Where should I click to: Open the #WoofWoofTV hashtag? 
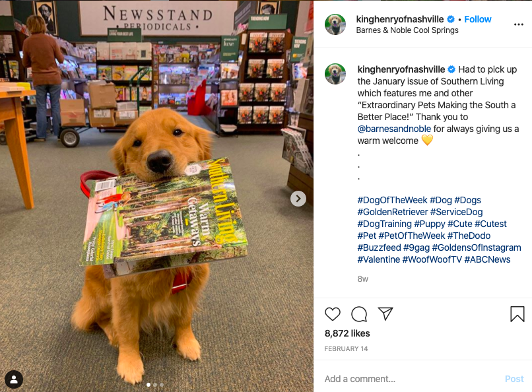click(x=432, y=259)
